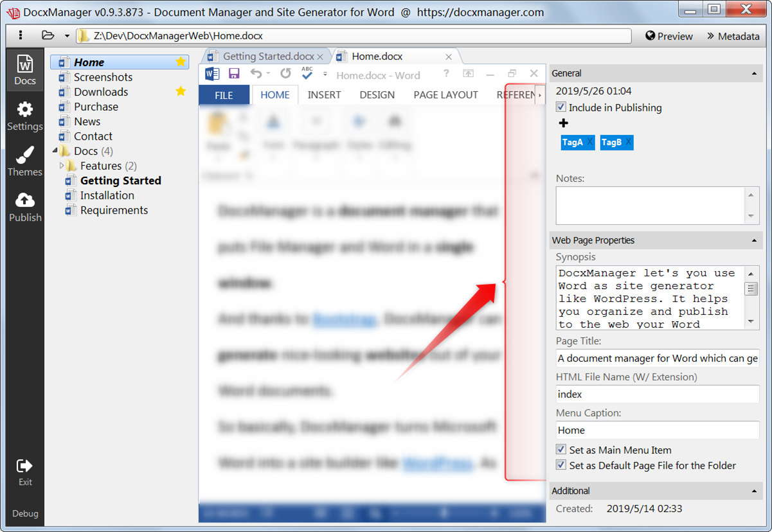772x532 pixels.
Task: Switch to the Getting Started.docx tab
Action: [x=269, y=57]
